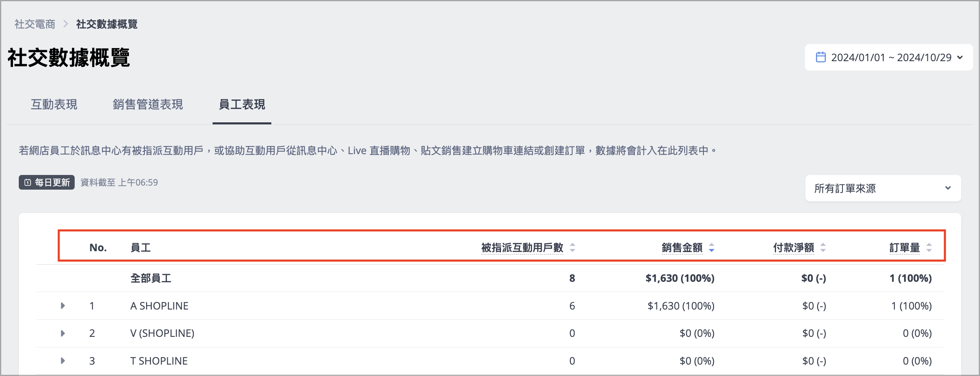Screen dimensions: 980x376
Task: Open the 所有訂單來源 dropdown
Action: (x=883, y=188)
